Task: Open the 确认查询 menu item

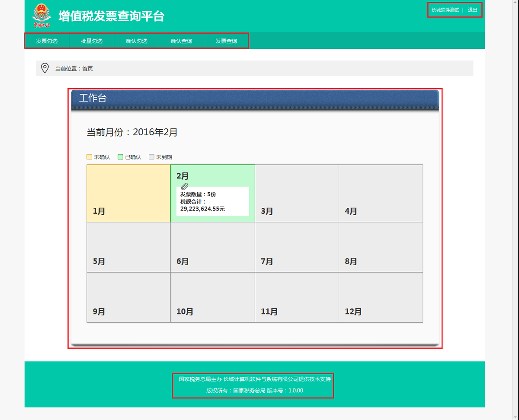Action: pos(181,41)
